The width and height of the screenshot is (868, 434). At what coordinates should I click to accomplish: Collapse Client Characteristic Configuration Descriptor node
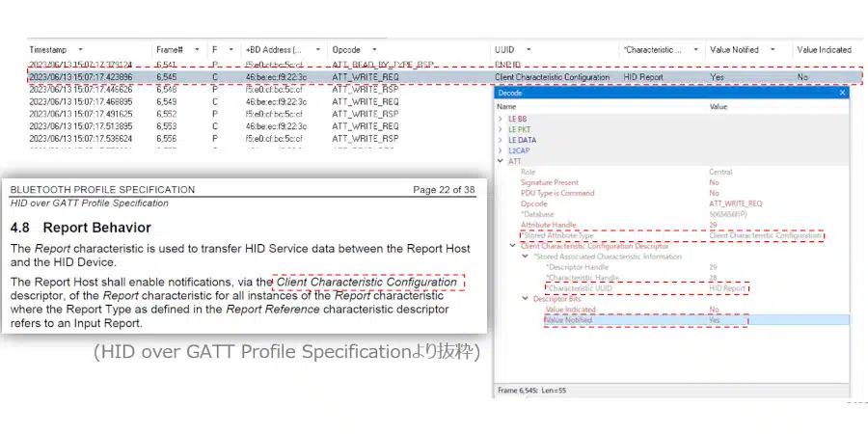click(512, 246)
